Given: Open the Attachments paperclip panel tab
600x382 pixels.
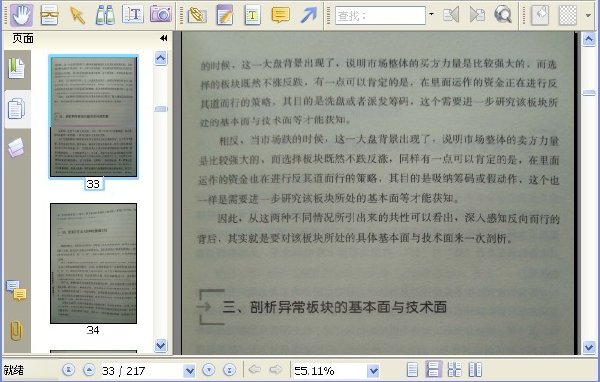Looking at the screenshot, I should coord(16,331).
